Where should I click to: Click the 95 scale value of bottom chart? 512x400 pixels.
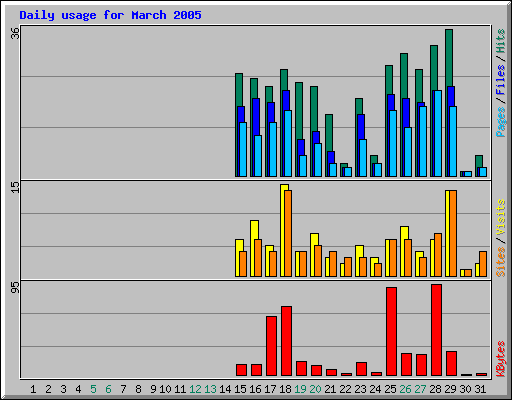coord(15,287)
